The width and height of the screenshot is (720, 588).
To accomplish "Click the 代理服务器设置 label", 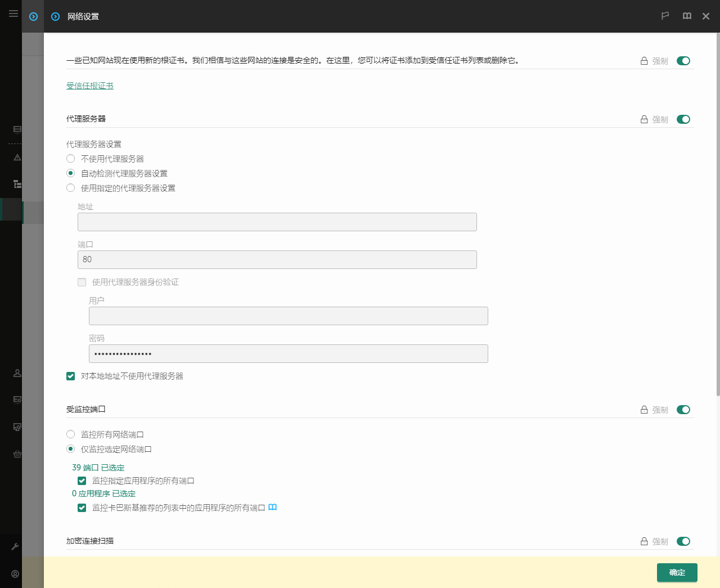I will pos(94,144).
